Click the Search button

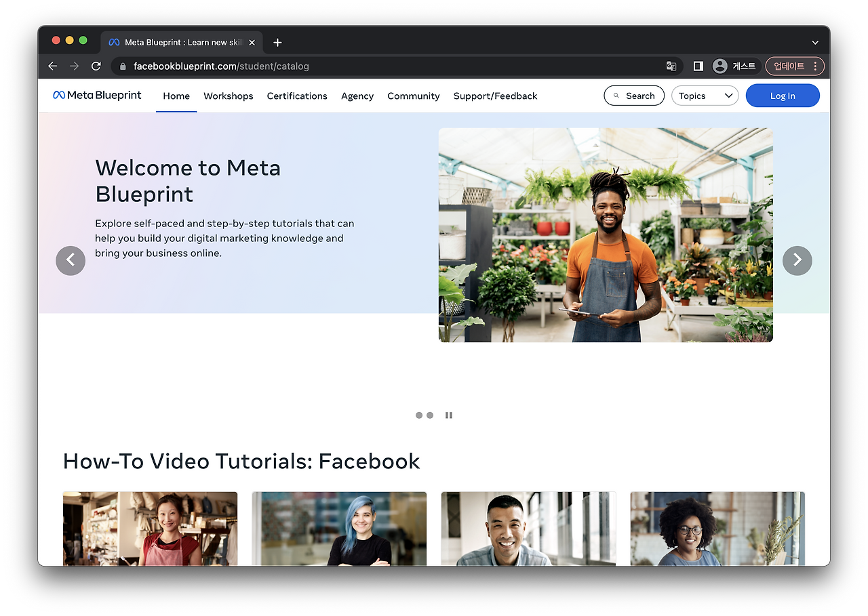pos(634,96)
